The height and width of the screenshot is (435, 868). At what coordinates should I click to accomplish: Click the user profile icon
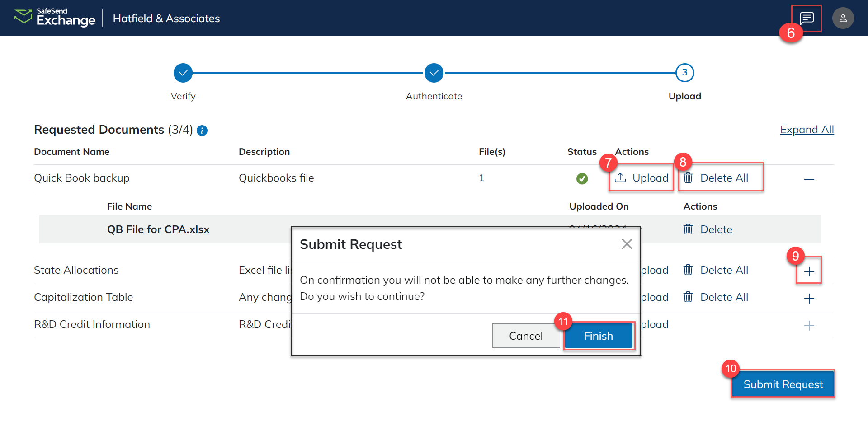843,18
